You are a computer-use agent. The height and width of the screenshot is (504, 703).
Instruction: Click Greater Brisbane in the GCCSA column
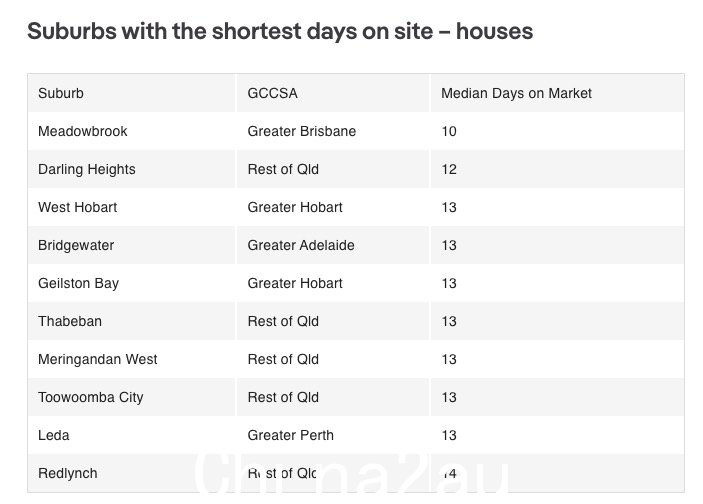(x=301, y=131)
